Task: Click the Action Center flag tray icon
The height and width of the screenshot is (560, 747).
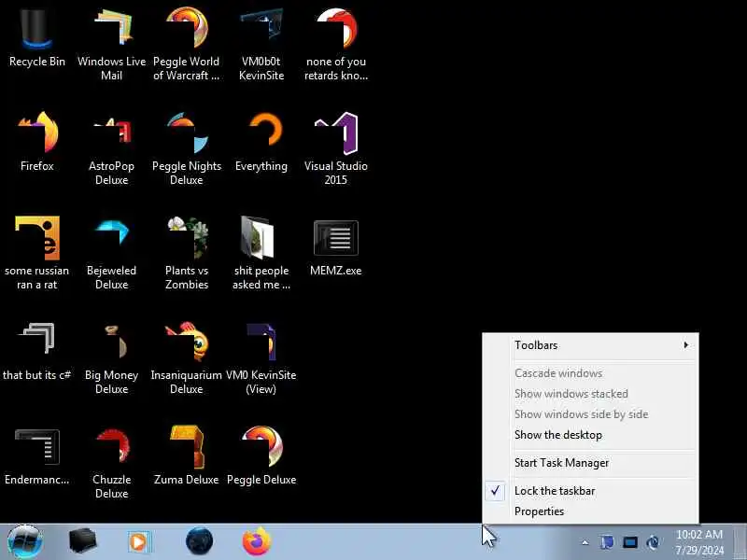Action: click(x=607, y=542)
